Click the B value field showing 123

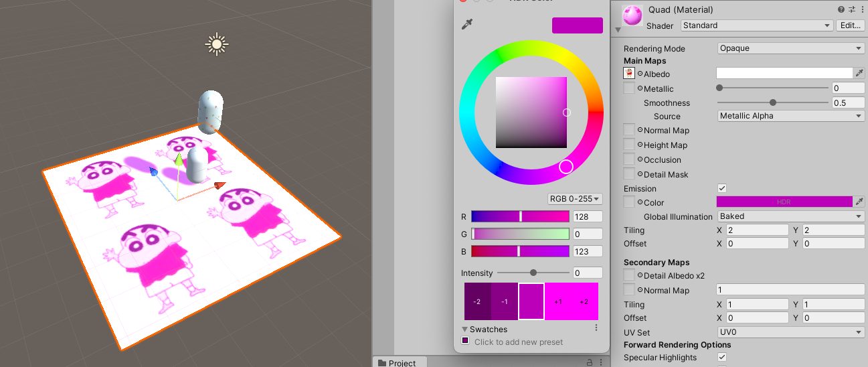[588, 251]
